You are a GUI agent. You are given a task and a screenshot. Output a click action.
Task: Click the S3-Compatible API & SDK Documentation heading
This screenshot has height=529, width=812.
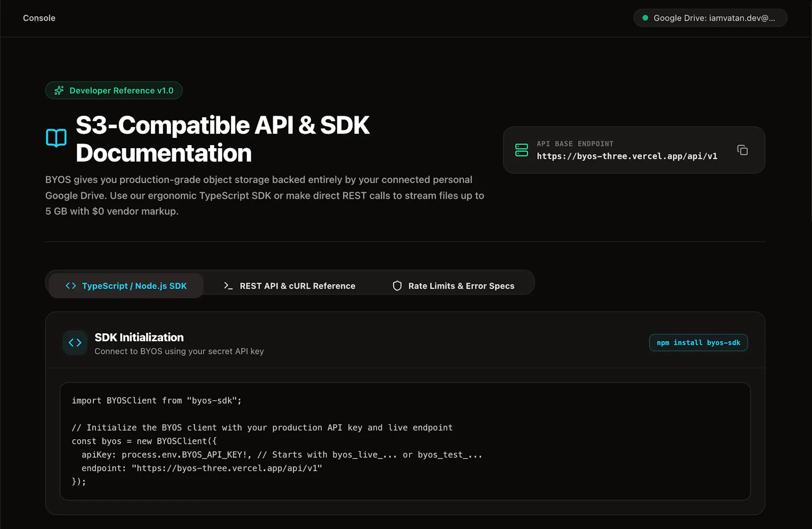click(223, 139)
